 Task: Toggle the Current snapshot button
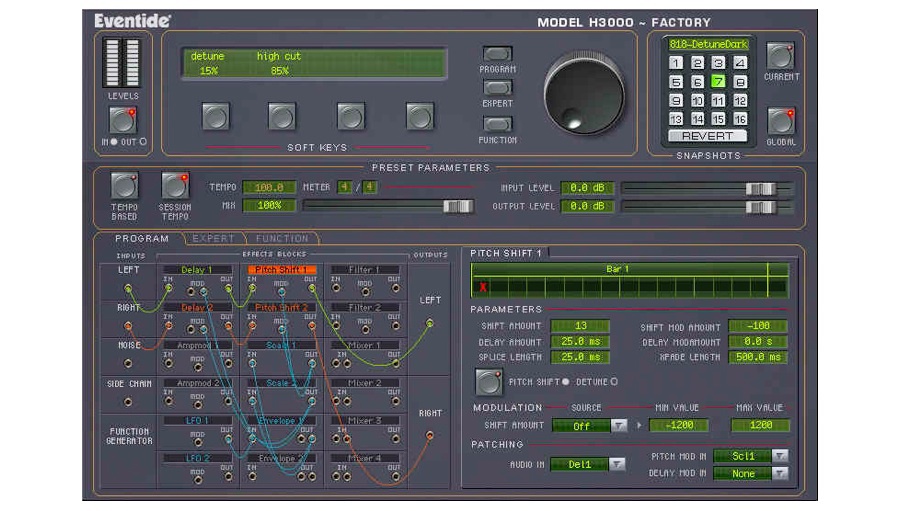pyautogui.click(x=781, y=56)
